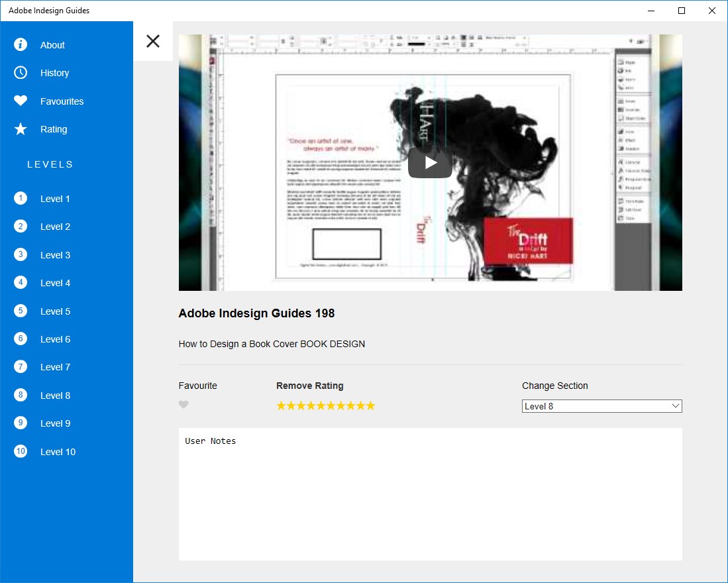Open the Level 9 section
Viewport: 728px width, 583px height.
click(21, 423)
